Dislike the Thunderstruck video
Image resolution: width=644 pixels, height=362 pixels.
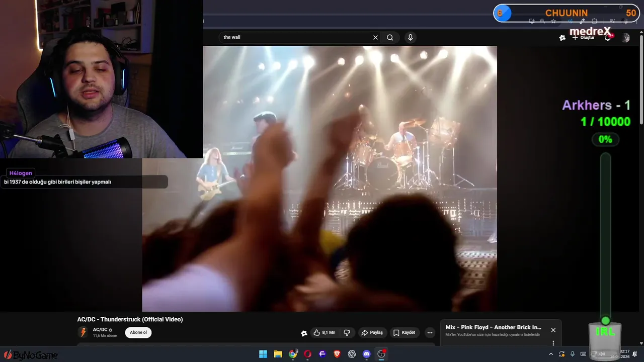pos(347,332)
